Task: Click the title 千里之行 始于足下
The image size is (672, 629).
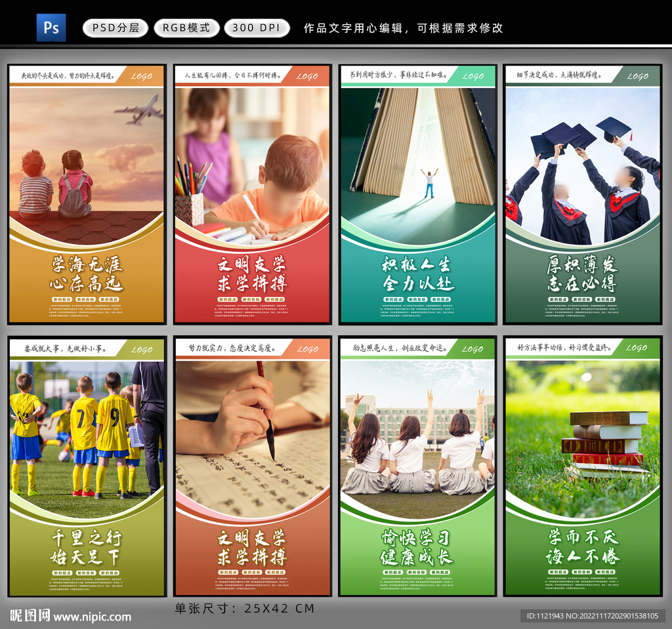Action: 87,548
